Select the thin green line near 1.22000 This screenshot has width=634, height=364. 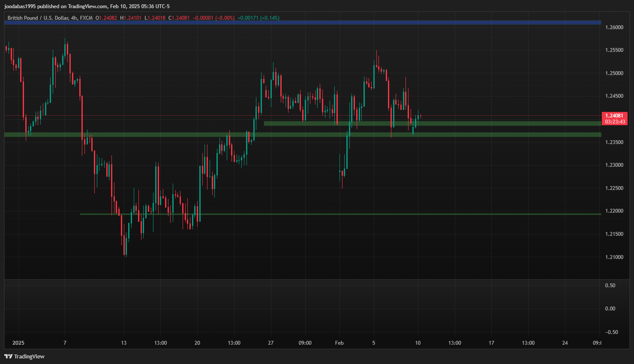pos(343,214)
